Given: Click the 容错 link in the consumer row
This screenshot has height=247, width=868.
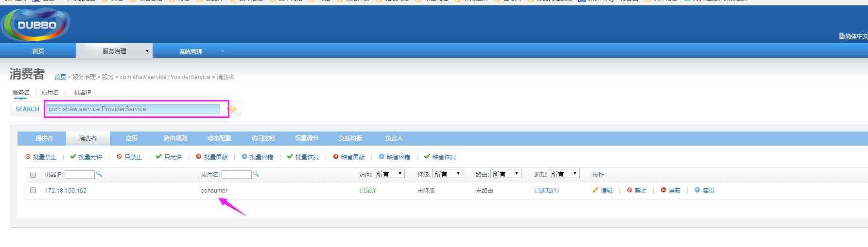Looking at the screenshot, I should coord(709,191).
